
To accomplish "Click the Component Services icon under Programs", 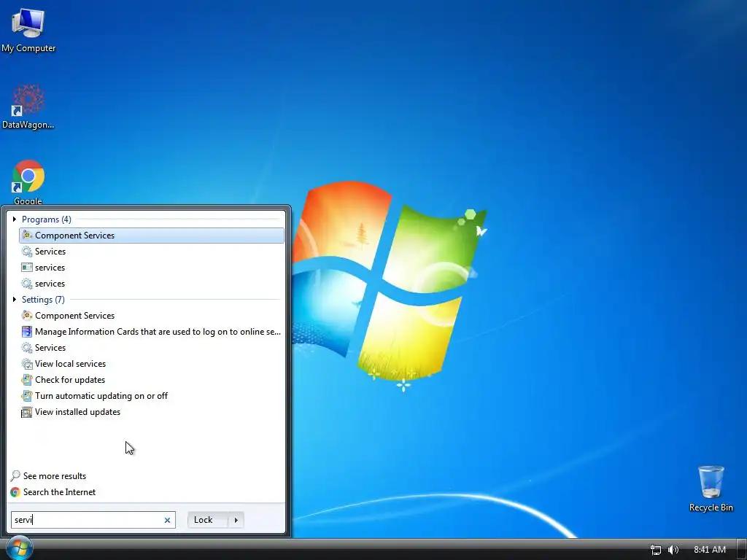I will pyautogui.click(x=27, y=236).
